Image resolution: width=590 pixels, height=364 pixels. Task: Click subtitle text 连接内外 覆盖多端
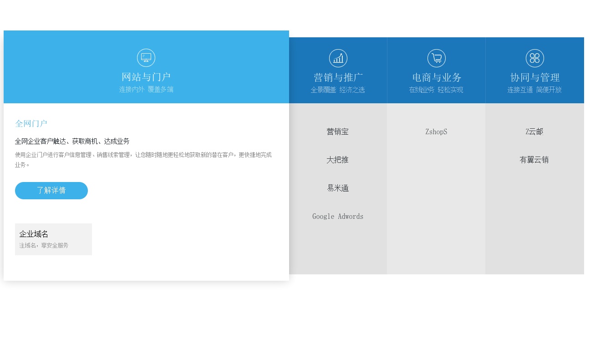pos(146,90)
